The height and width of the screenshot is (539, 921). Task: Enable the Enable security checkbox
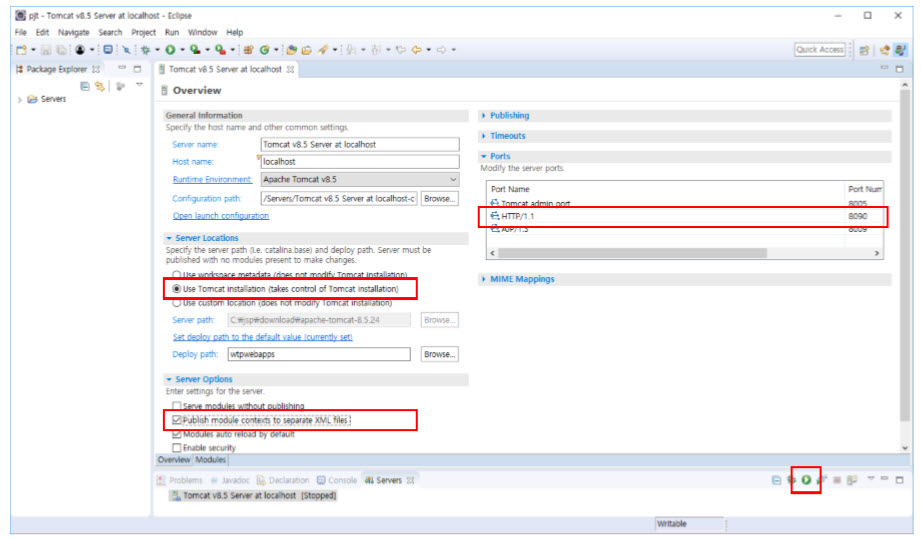[177, 448]
